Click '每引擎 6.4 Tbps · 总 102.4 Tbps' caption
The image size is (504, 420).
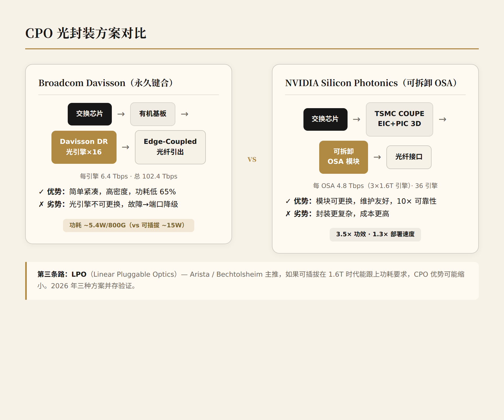pos(129,176)
